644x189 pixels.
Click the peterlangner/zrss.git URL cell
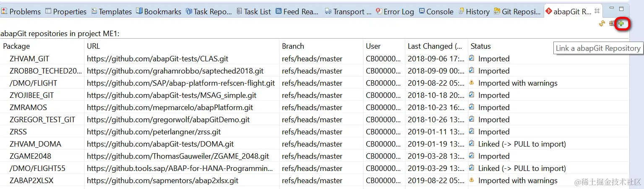[x=154, y=132]
